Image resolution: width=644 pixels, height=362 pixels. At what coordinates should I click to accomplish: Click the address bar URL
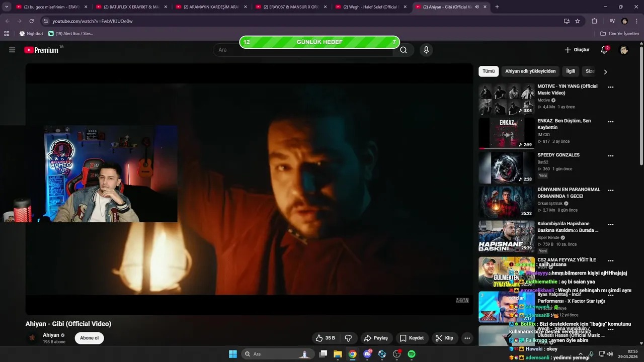(x=93, y=21)
